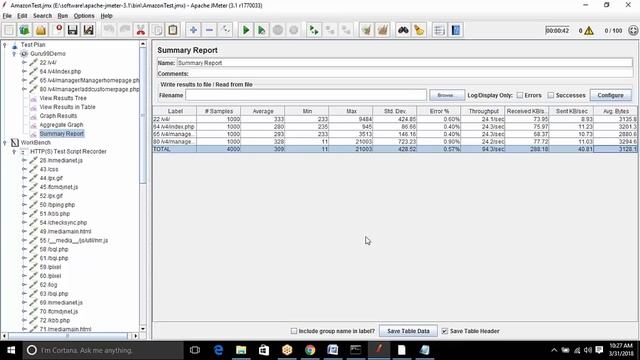Click tree scrollbar down arrow
The width and height of the screenshot is (640, 360).
pos(142,329)
